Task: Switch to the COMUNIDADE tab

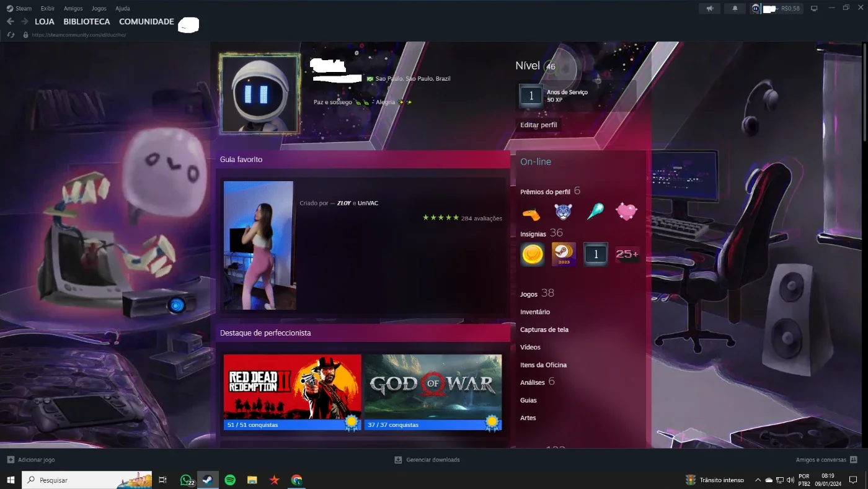Action: pyautogui.click(x=146, y=21)
